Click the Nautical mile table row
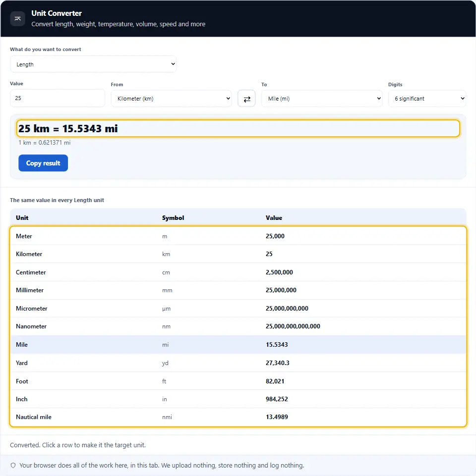 click(238, 417)
